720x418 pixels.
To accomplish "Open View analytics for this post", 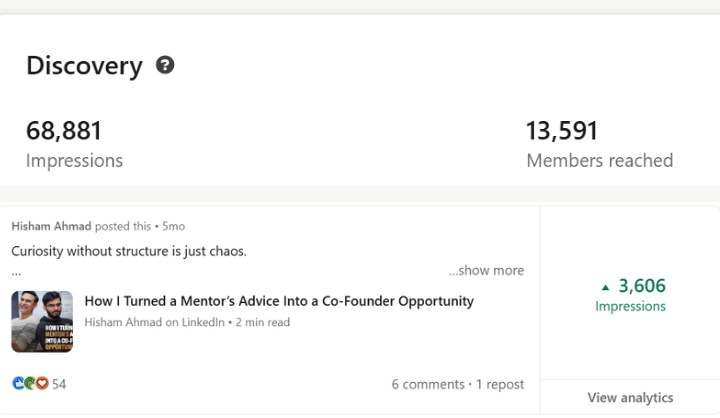I will click(630, 397).
